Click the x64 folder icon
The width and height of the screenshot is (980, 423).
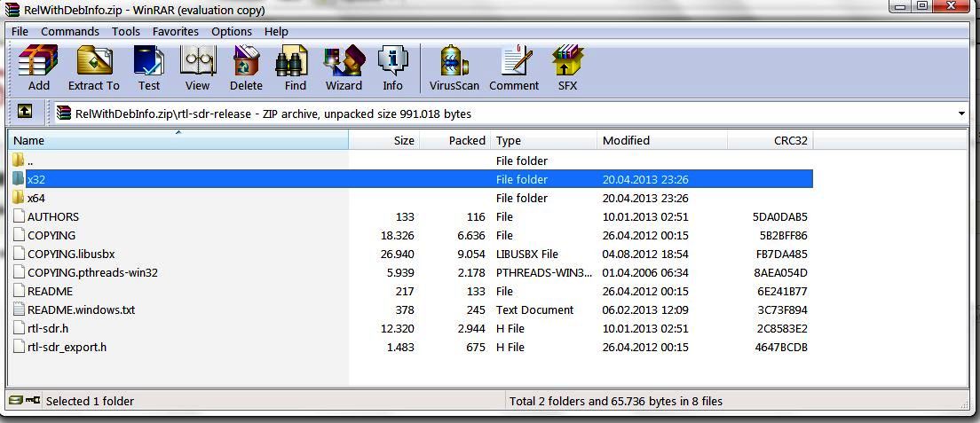coord(18,198)
